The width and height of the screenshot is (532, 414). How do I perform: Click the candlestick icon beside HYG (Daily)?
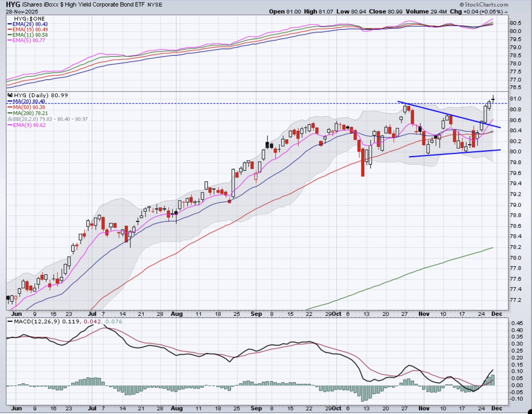tap(10, 95)
